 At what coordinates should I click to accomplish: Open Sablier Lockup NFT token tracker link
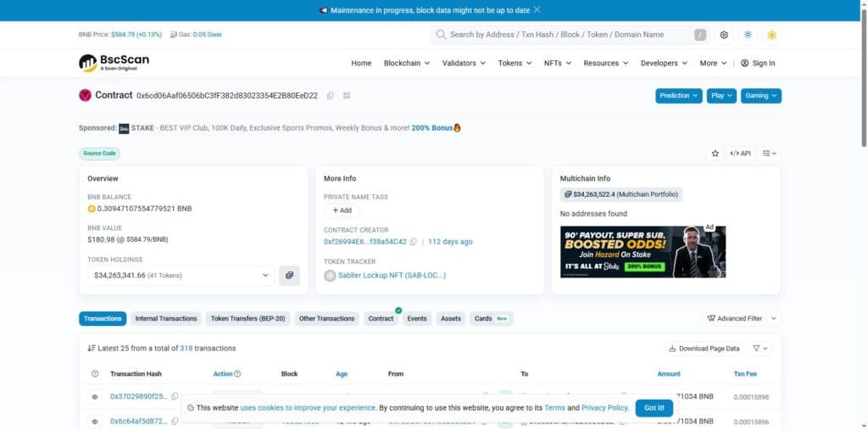[x=392, y=276]
